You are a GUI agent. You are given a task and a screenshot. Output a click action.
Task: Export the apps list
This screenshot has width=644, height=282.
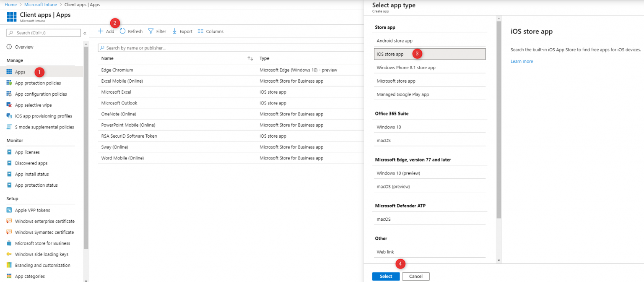coord(182,31)
